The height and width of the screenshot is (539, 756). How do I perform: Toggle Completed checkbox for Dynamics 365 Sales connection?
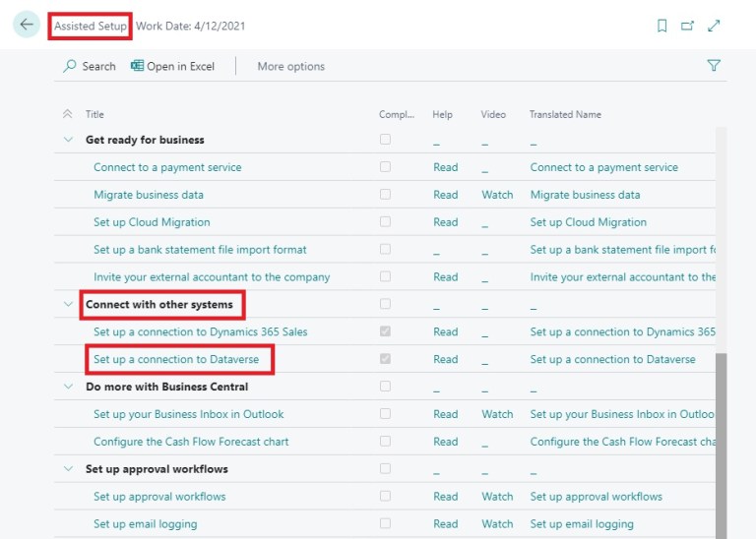pyautogui.click(x=385, y=331)
